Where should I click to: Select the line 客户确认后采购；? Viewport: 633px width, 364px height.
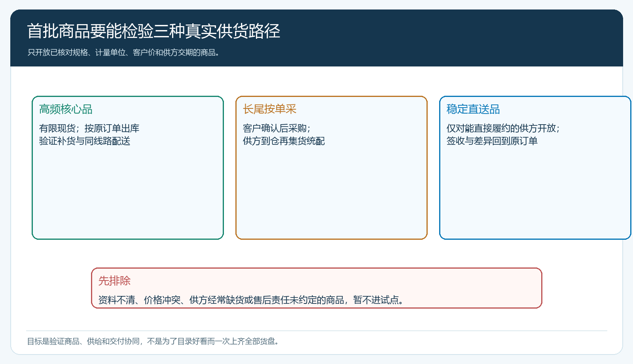tap(277, 128)
